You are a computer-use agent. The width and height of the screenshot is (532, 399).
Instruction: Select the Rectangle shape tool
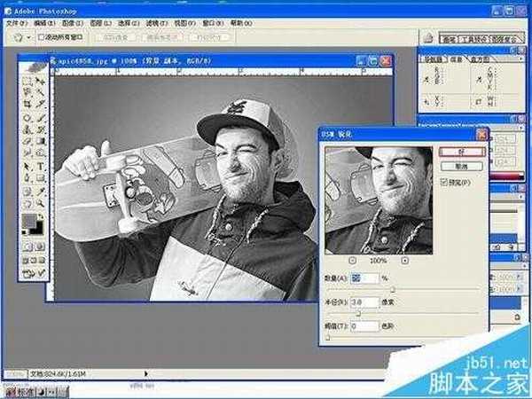[41, 178]
